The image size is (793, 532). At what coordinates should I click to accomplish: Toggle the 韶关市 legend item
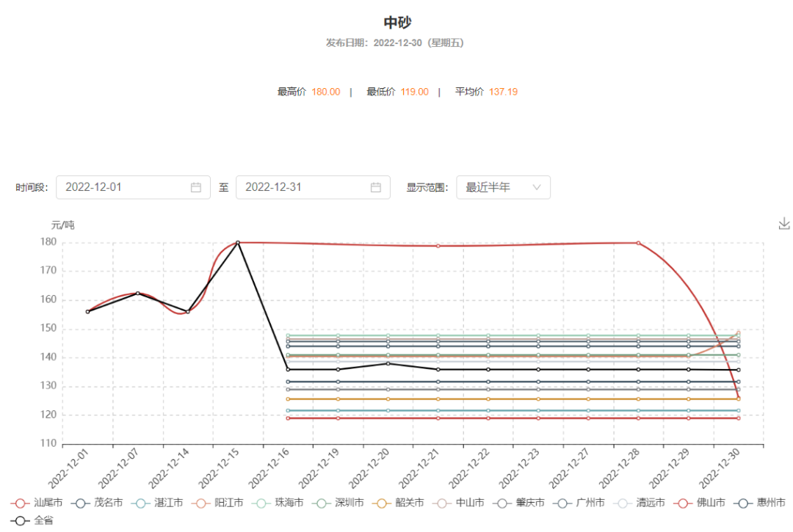tap(398, 503)
